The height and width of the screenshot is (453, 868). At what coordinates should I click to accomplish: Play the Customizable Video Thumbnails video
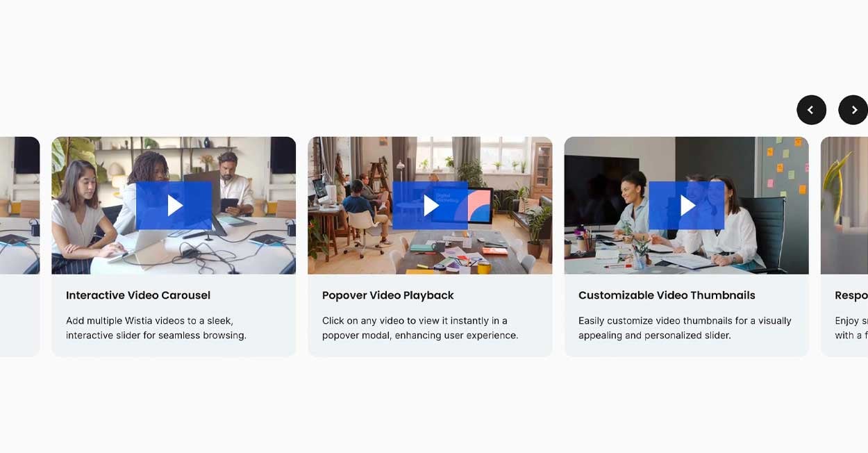pyautogui.click(x=687, y=206)
